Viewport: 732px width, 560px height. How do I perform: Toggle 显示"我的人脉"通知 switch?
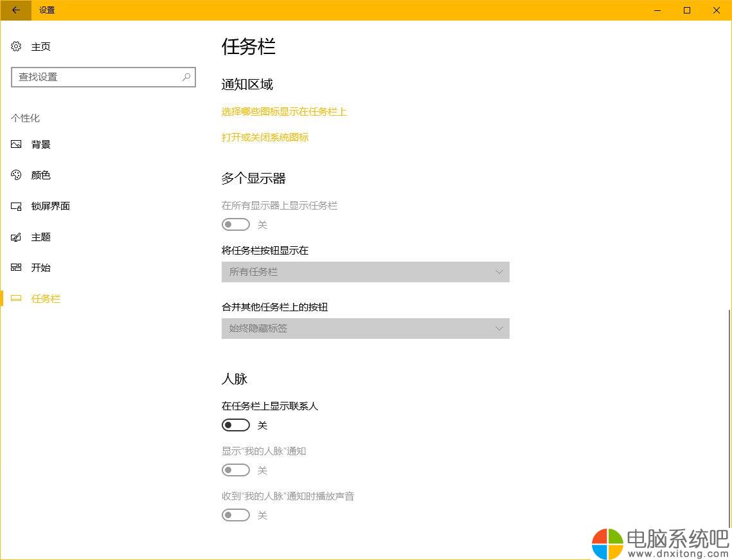pos(236,470)
